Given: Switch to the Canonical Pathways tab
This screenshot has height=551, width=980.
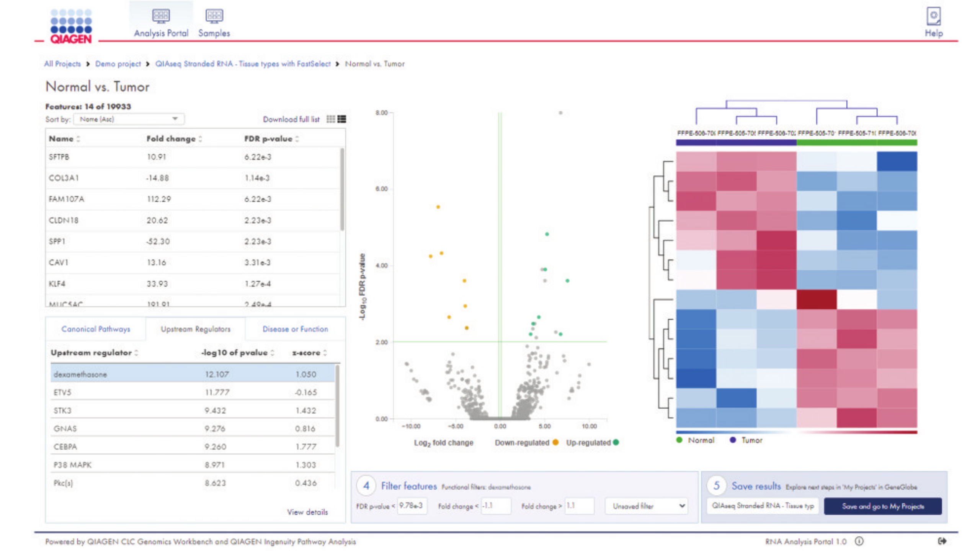Looking at the screenshot, I should tap(96, 329).
